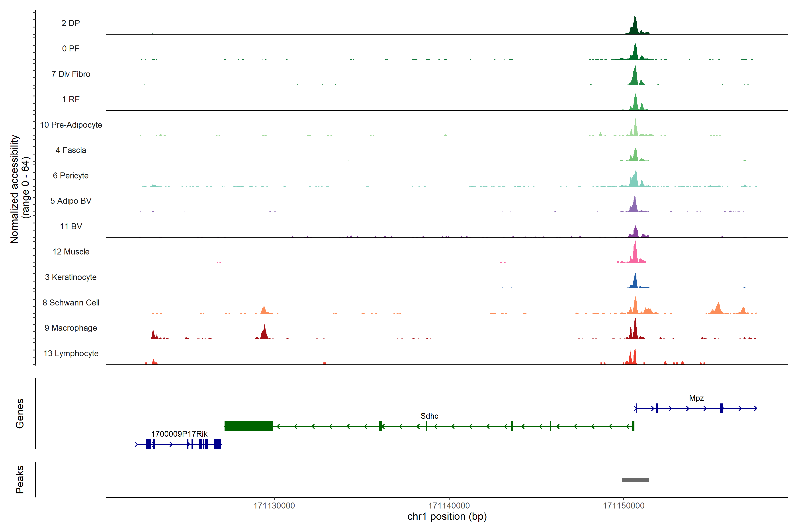Click the large green Sdhc exon block
Viewport: 798px width, 532px height.
(248, 426)
